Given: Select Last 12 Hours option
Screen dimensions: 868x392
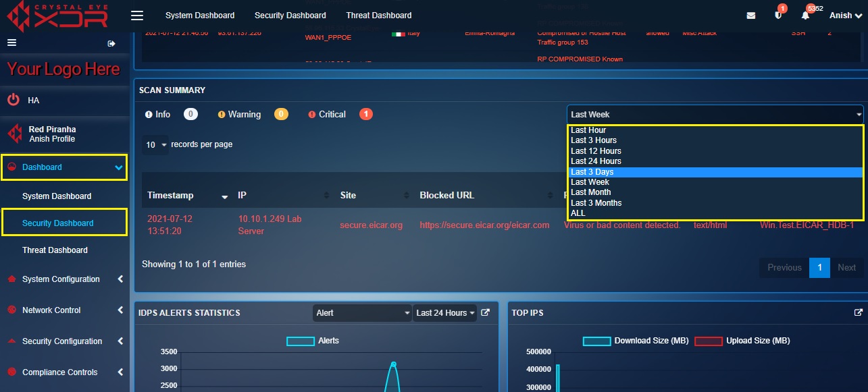Looking at the screenshot, I should pos(715,151).
